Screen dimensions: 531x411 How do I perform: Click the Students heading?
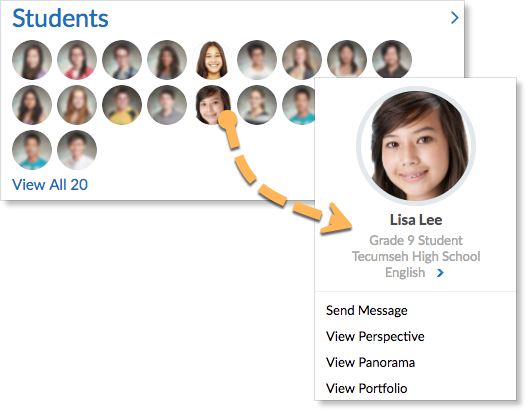click(x=60, y=18)
